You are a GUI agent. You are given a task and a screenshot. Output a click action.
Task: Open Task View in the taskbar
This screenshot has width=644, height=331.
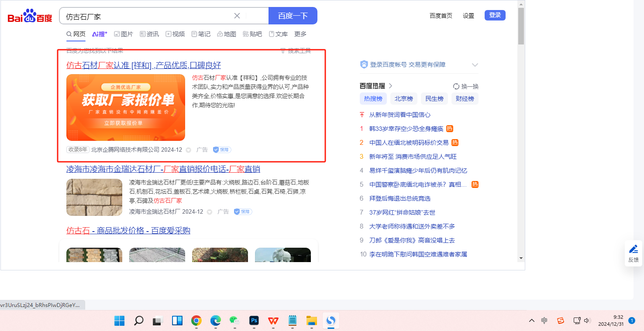pyautogui.click(x=158, y=321)
